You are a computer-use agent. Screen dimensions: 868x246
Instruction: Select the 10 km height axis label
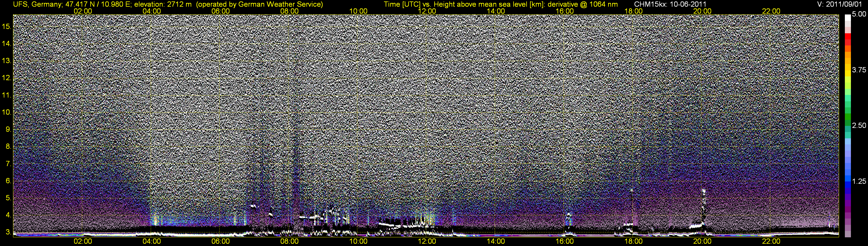(7, 112)
